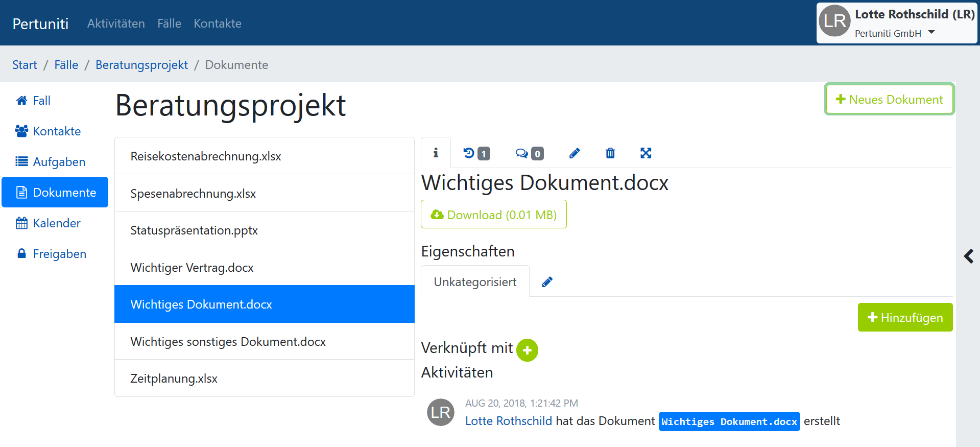980x447 pixels.
Task: Click Aktivitäten in the top navigation
Action: 116,23
